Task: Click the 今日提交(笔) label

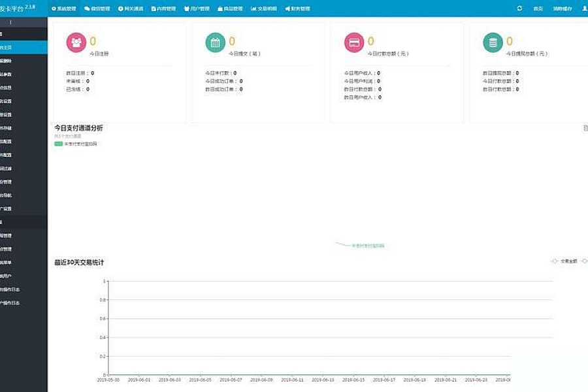Action: 244,54
